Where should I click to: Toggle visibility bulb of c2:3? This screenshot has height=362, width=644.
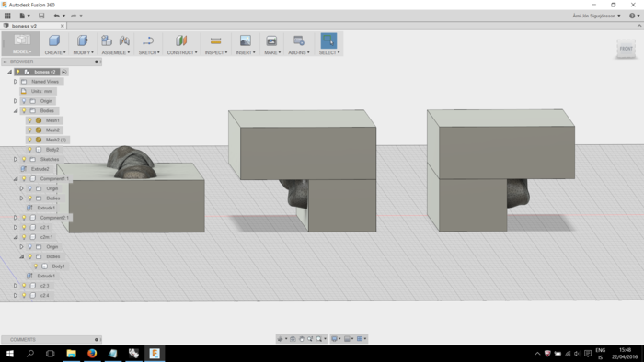(24, 286)
